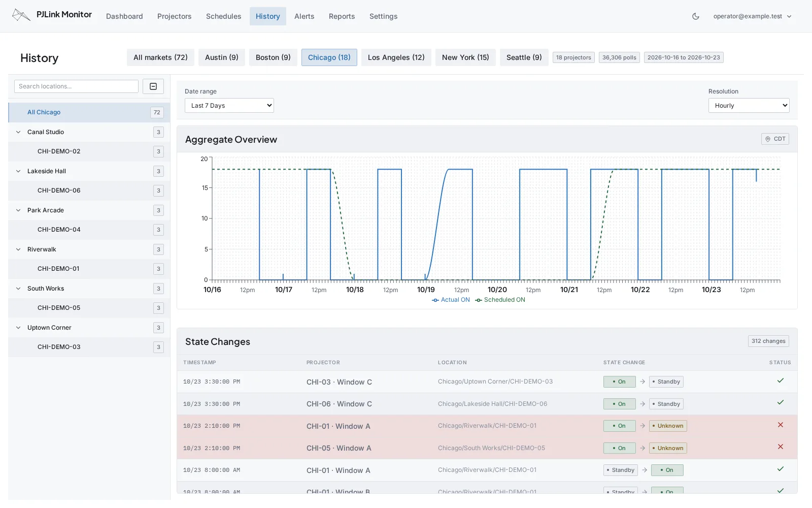Open the Settings nav tab
812x508 pixels.
tap(384, 16)
